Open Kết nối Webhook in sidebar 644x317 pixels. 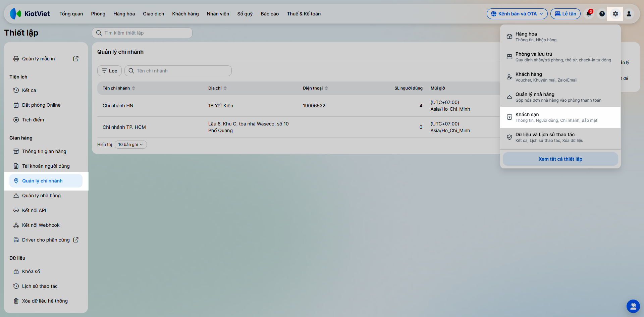coord(46,225)
